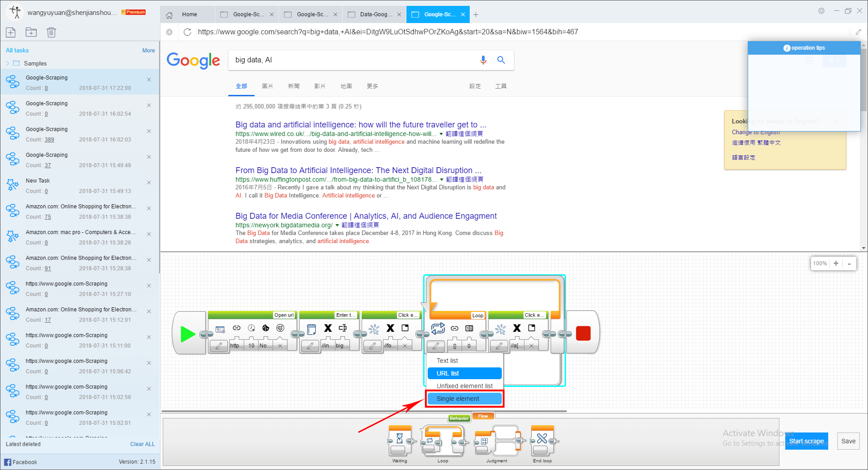Choose URL list in the loop mode menu
This screenshot has height=470, width=868.
[465, 373]
